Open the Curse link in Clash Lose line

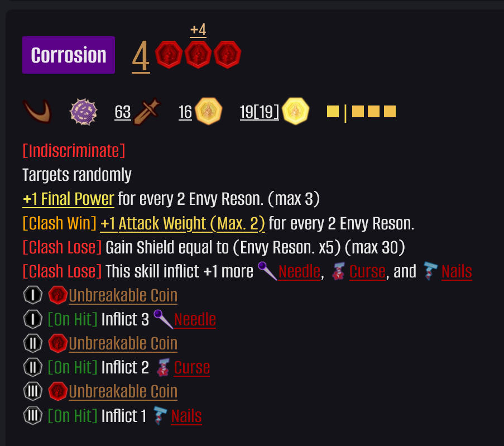click(x=367, y=271)
